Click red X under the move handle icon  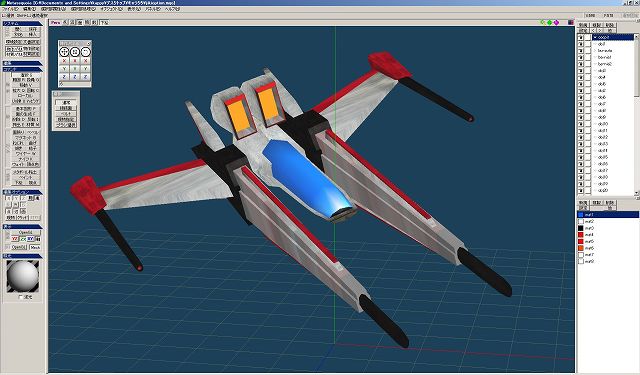(64, 61)
